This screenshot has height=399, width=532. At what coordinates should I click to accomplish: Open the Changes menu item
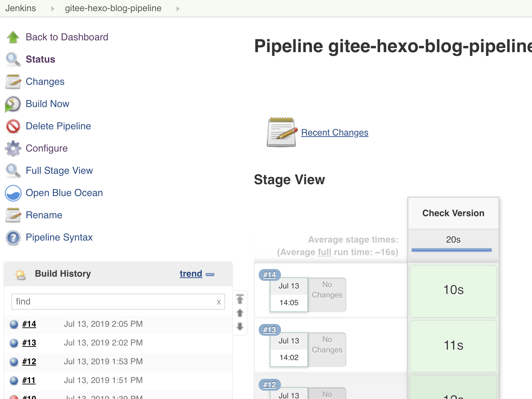pos(45,82)
